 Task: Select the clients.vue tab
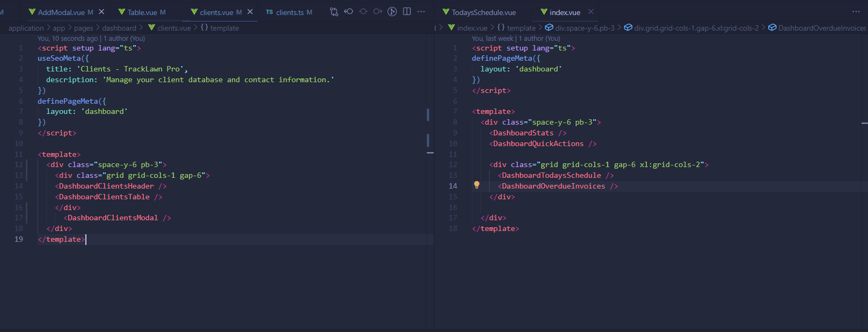tap(216, 12)
